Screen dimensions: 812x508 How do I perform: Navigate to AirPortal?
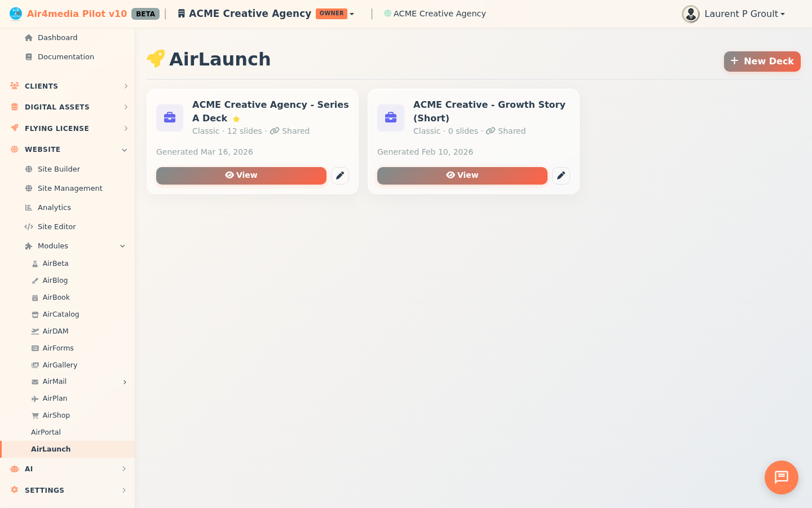[46, 432]
